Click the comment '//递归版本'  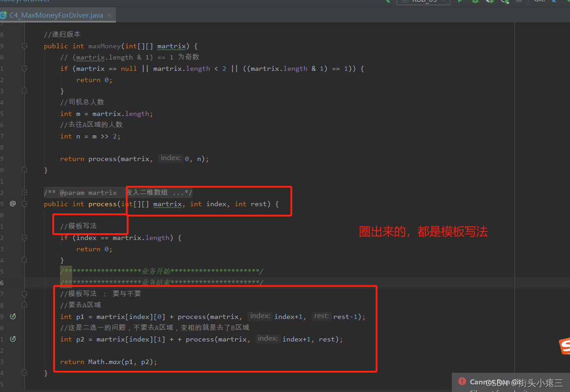coord(62,35)
